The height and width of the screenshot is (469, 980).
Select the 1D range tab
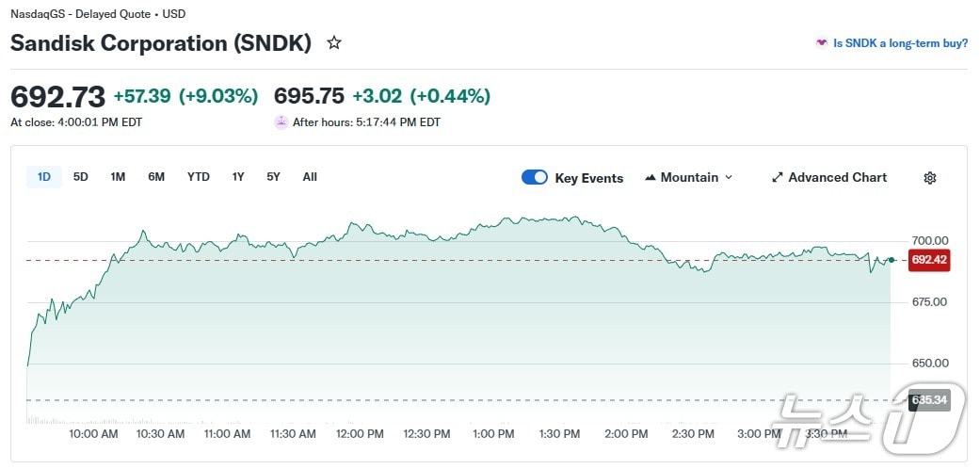(44, 177)
